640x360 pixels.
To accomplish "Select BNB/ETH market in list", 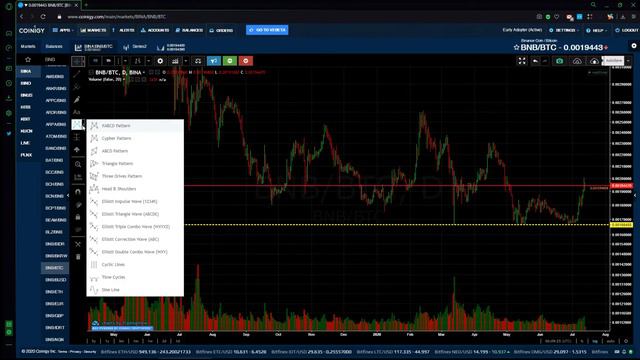I will [54, 292].
